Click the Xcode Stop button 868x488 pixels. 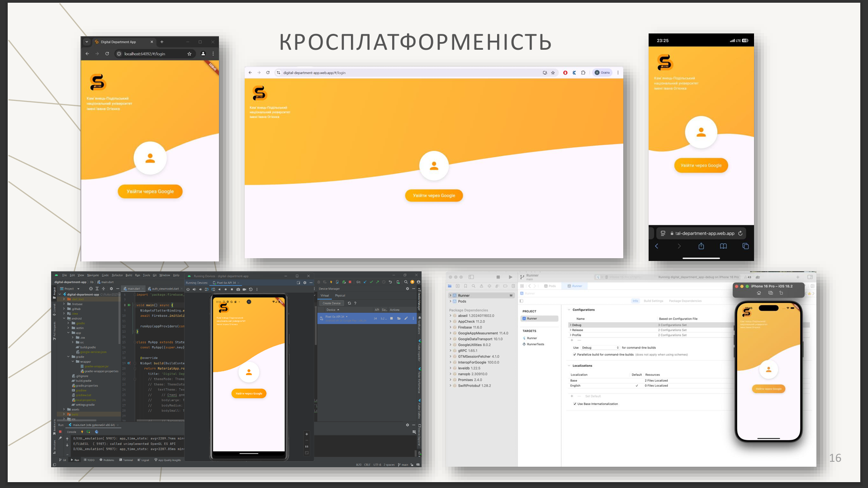pyautogui.click(x=498, y=277)
